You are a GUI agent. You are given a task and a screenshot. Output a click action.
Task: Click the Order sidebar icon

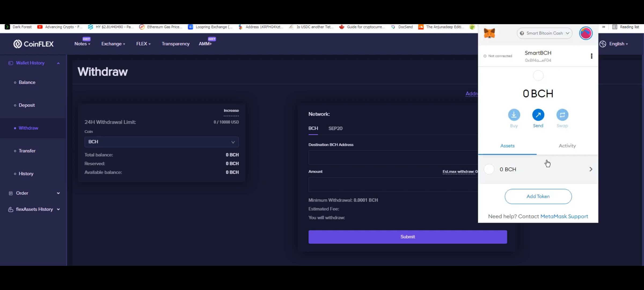tap(10, 193)
